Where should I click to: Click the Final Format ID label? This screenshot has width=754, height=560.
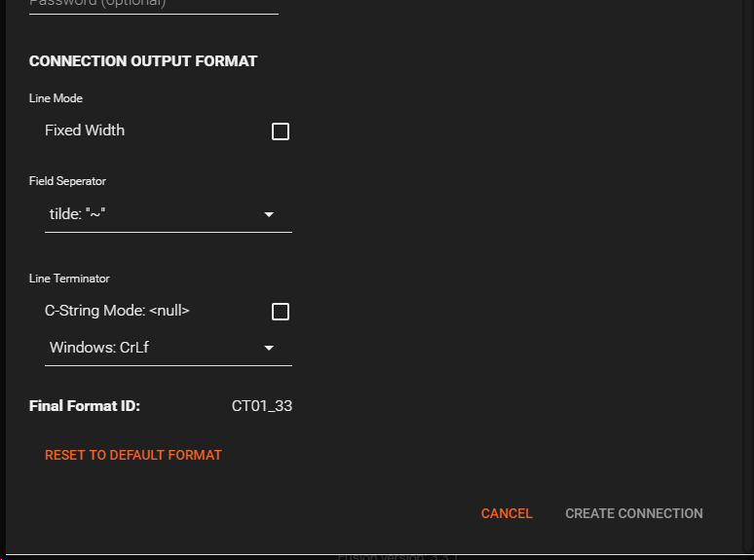coord(85,406)
